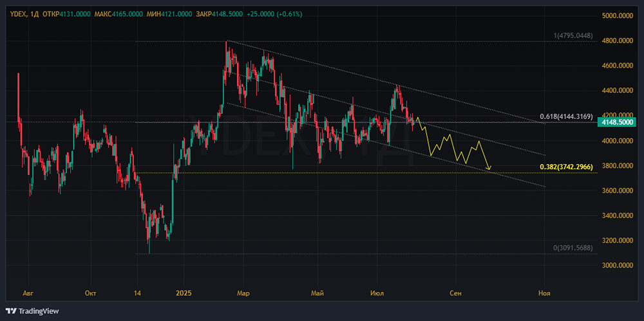Select the 1(4795.0448) Fibonacci level label

573,36
